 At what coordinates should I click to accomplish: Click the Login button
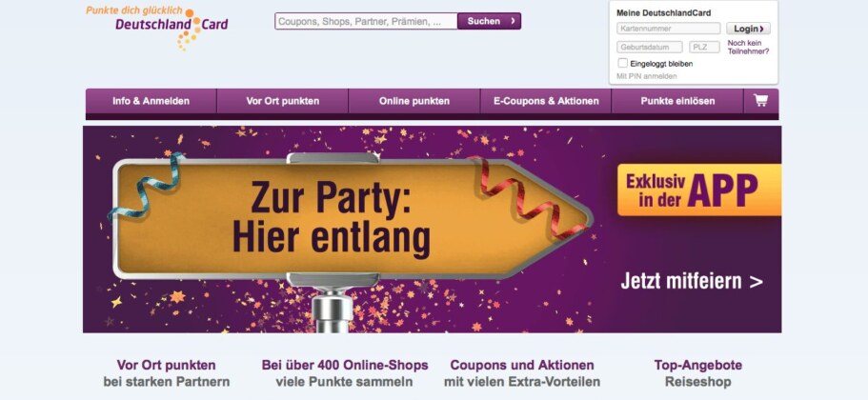click(x=748, y=29)
